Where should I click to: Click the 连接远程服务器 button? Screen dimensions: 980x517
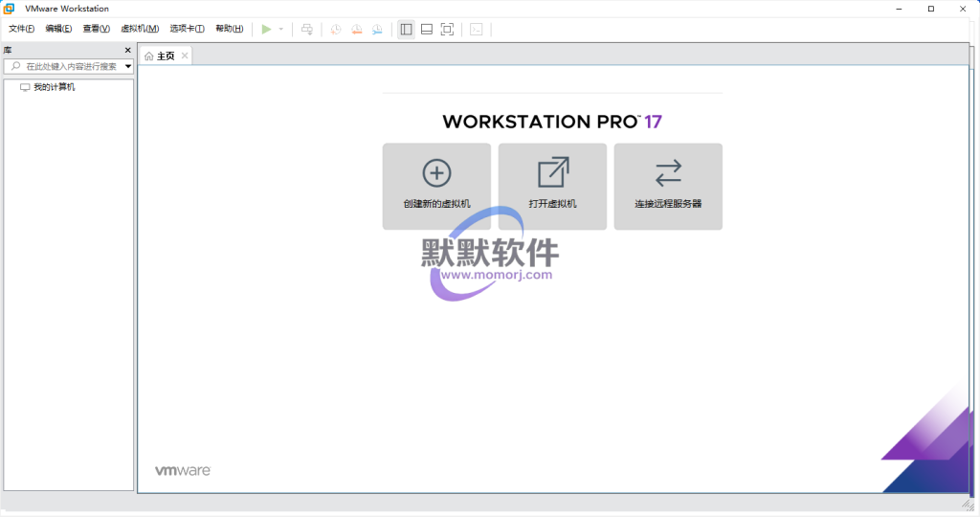[x=668, y=187]
